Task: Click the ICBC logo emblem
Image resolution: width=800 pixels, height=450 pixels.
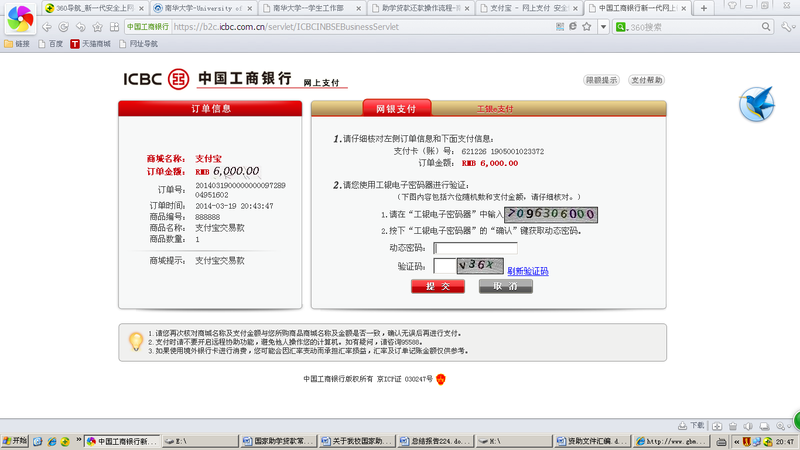Action: pyautogui.click(x=179, y=79)
